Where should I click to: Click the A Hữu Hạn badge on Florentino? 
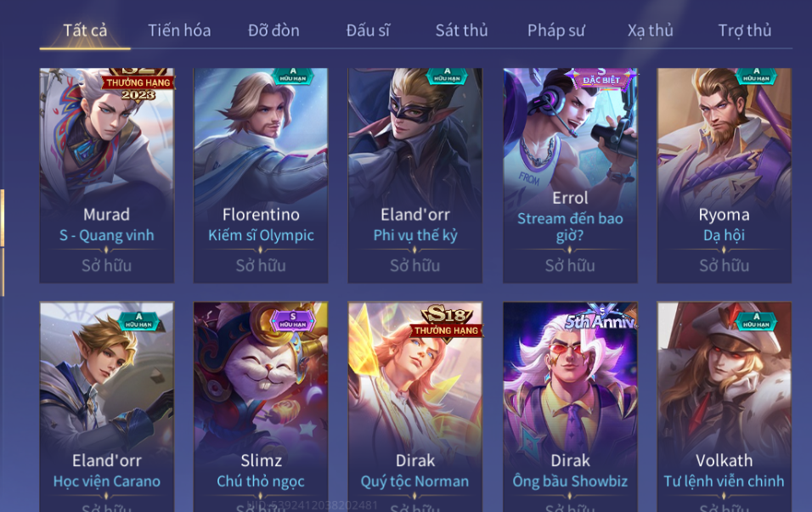pos(292,76)
